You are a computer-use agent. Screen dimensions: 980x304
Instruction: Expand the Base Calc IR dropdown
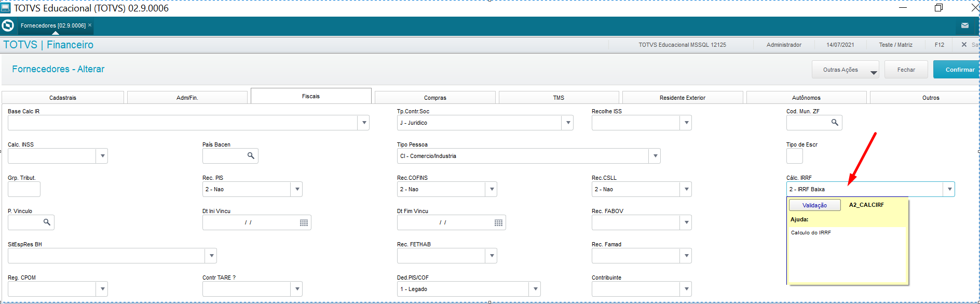(x=364, y=123)
